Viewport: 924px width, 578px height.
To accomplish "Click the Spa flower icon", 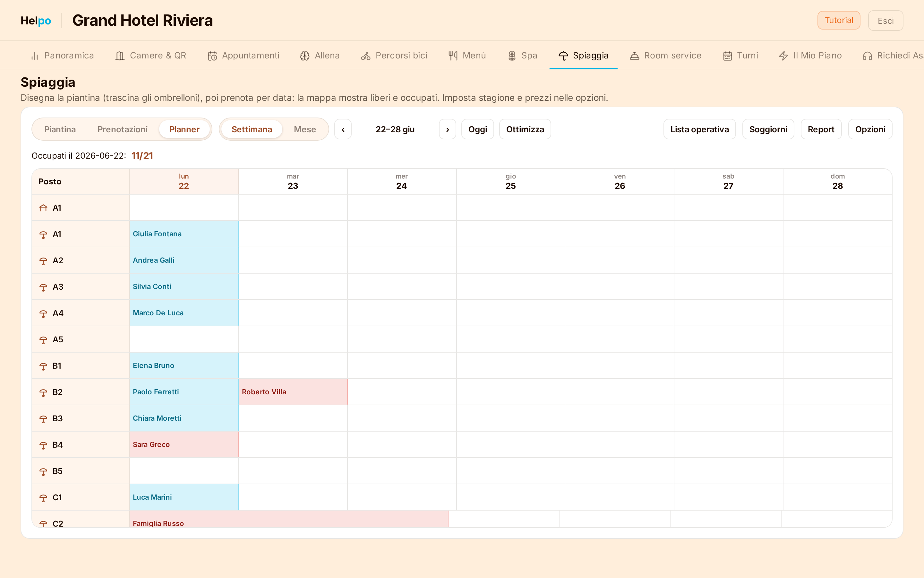I will point(512,56).
